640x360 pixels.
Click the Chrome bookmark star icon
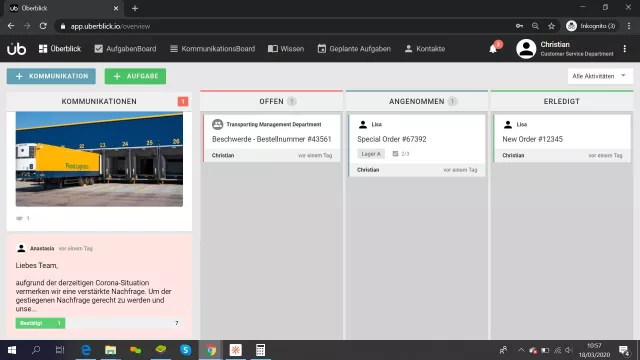(x=551, y=26)
